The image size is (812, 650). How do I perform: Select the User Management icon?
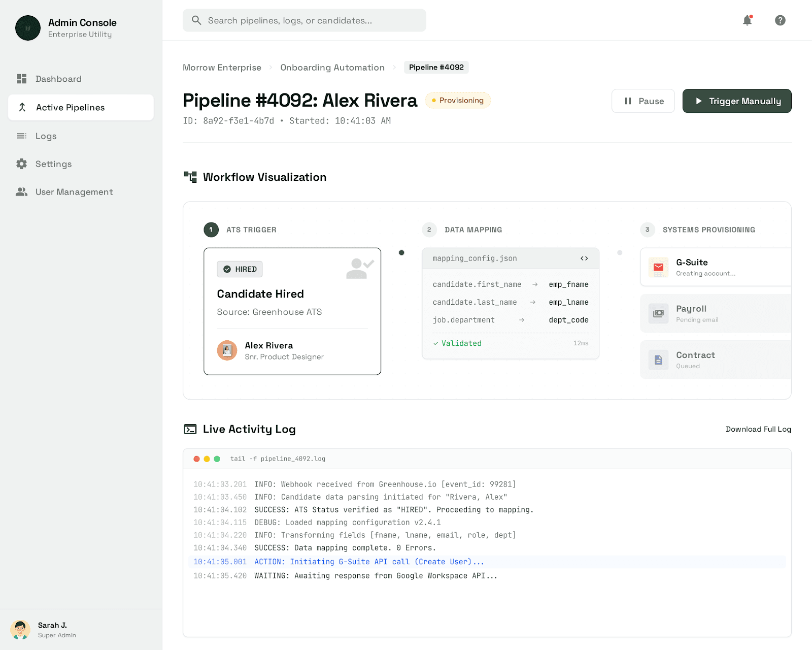[21, 192]
